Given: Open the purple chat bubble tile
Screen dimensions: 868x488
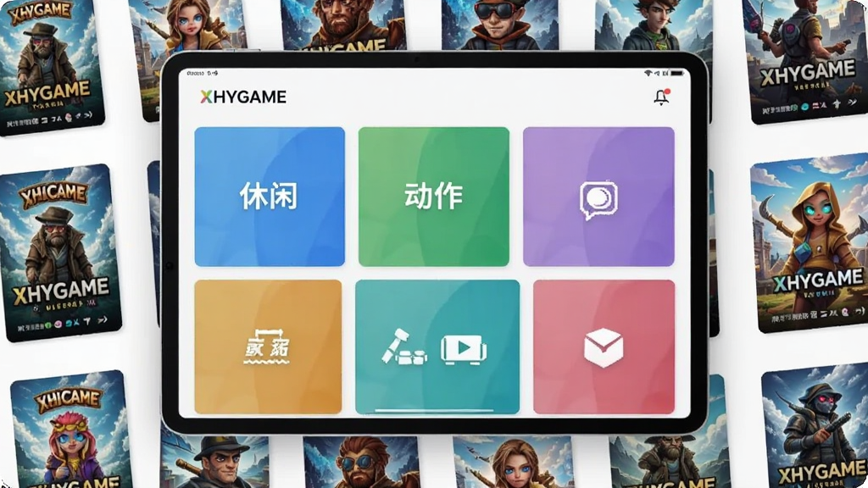Looking at the screenshot, I should [598, 197].
